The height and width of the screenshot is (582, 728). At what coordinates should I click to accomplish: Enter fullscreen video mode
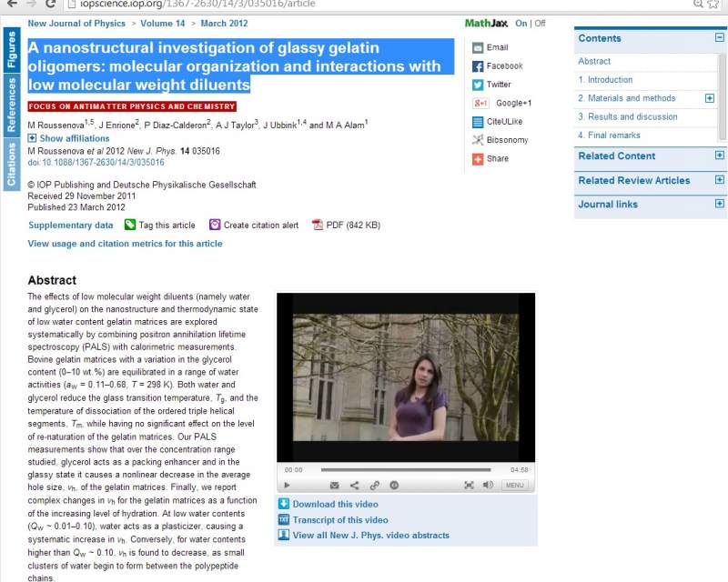pos(469,485)
